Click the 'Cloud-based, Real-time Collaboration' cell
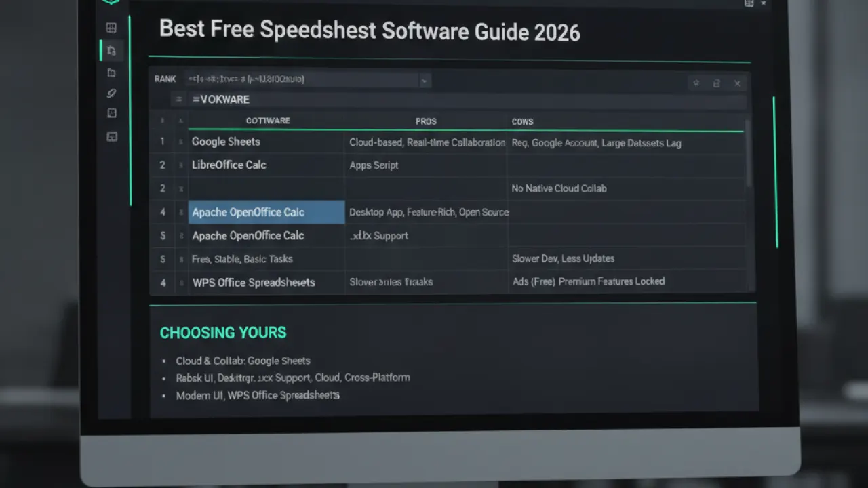 pyautogui.click(x=426, y=142)
